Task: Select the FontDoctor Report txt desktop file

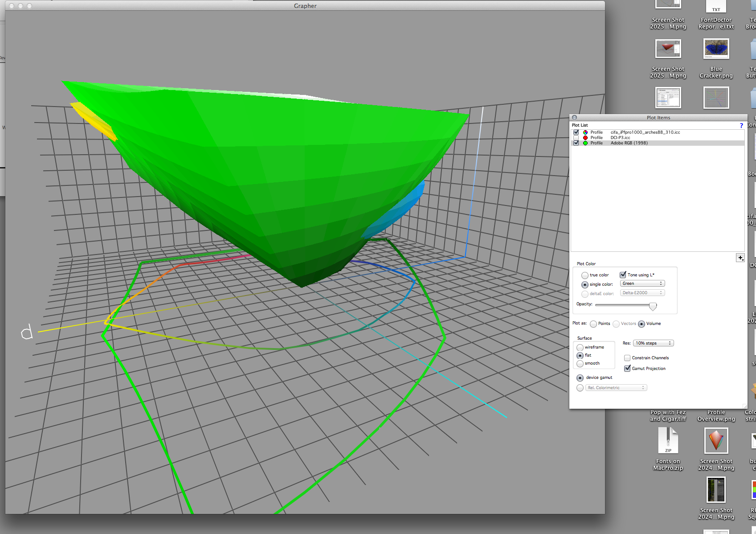Action: tap(716, 6)
